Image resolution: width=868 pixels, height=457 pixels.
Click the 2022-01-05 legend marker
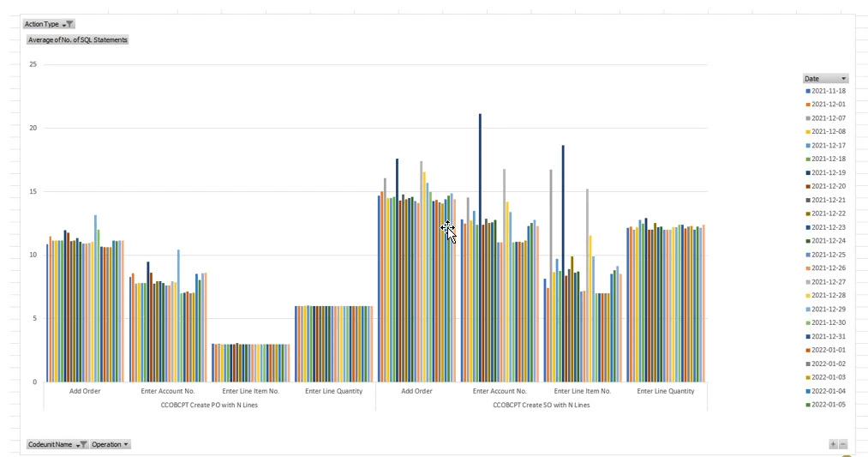[807, 405]
